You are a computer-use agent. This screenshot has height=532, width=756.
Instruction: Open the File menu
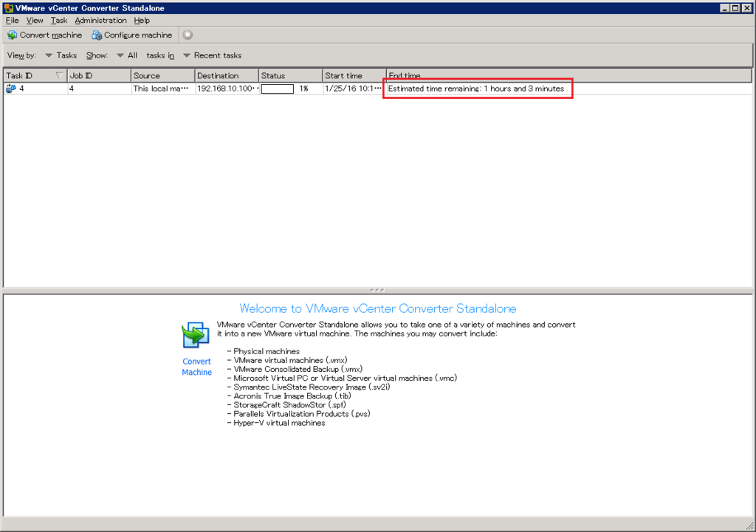[x=12, y=20]
